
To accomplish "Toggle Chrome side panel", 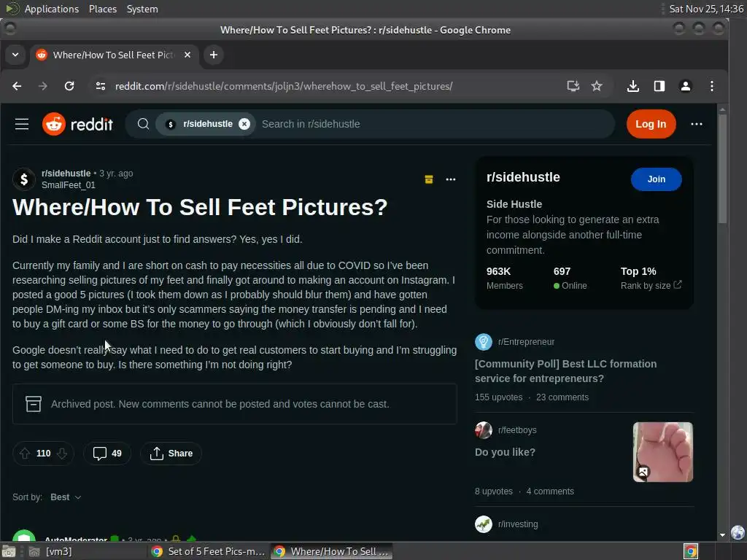I will point(659,86).
